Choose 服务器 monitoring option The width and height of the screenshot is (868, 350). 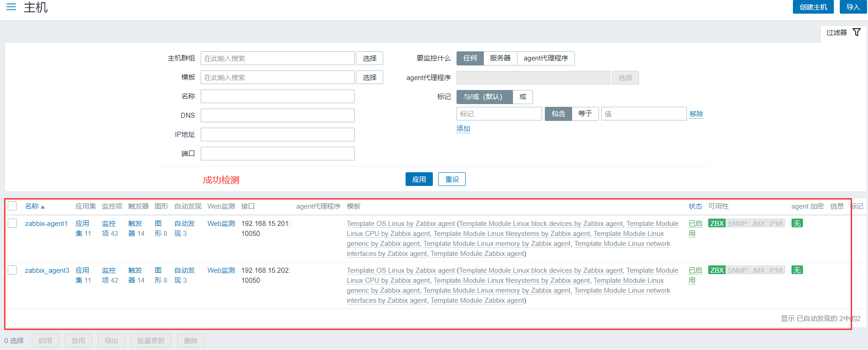tap(500, 58)
